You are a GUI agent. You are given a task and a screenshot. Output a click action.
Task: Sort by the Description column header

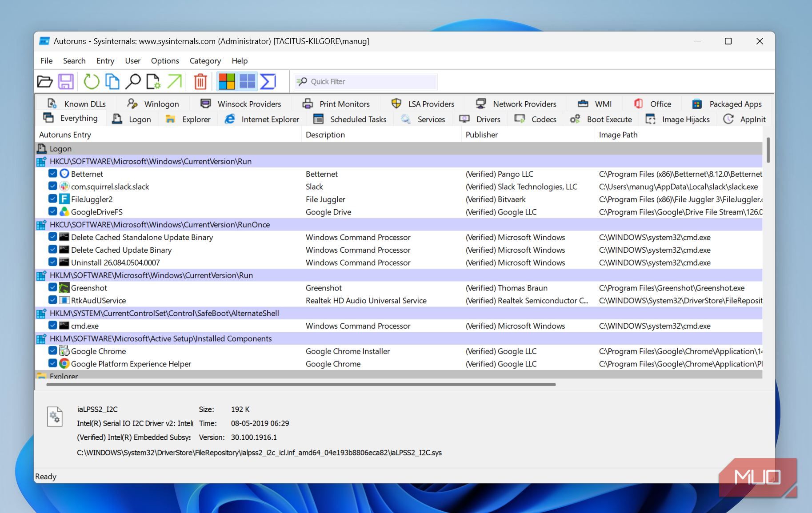pyautogui.click(x=381, y=135)
